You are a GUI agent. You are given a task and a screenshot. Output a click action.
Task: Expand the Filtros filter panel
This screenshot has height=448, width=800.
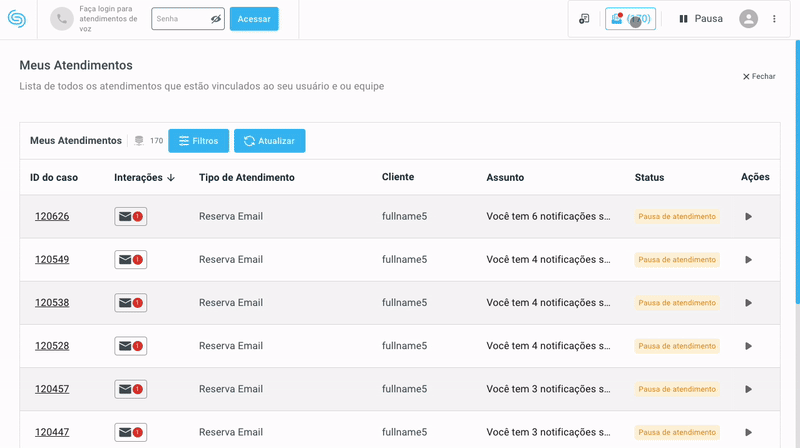coord(198,141)
